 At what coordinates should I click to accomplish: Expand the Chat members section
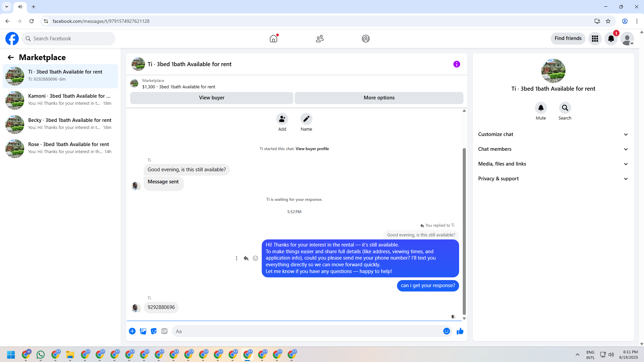pyautogui.click(x=553, y=149)
